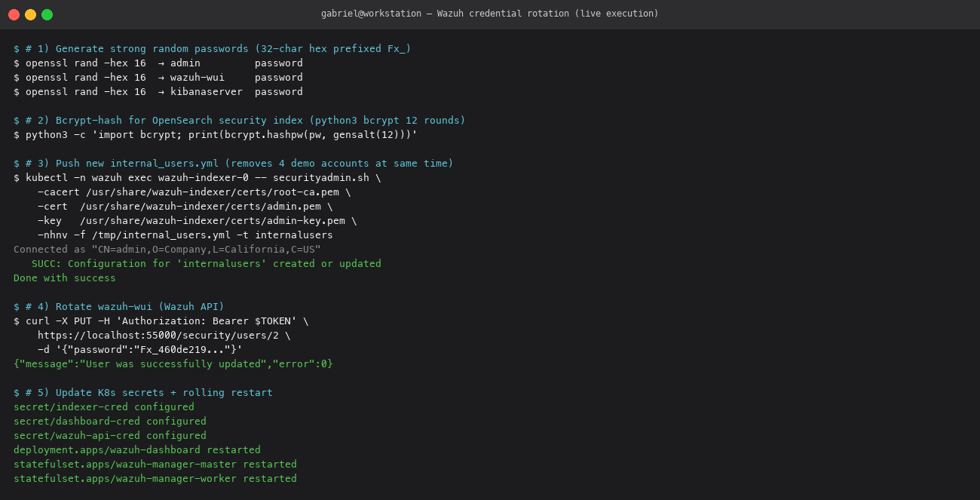
Task: Click the green maximize window button
Action: 47,14
